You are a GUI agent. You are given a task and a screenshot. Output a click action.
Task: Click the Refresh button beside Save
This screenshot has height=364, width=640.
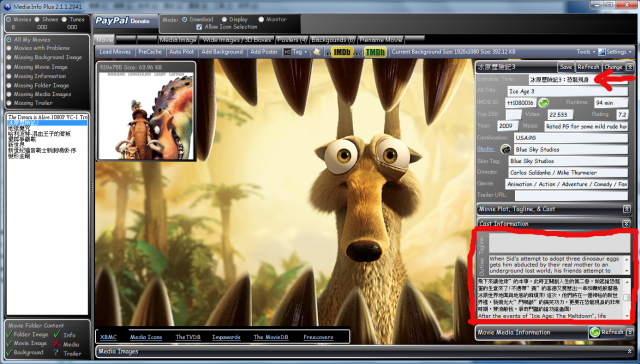click(588, 67)
